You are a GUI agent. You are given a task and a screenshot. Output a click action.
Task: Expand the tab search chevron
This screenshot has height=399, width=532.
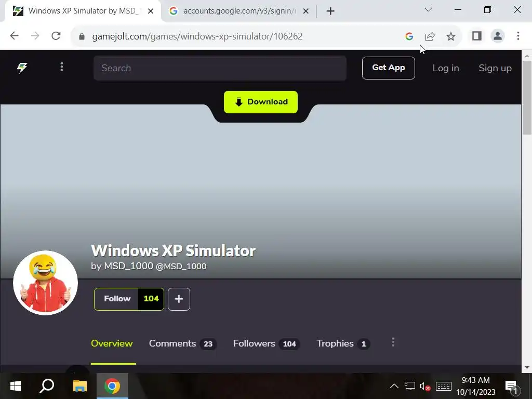(428, 10)
